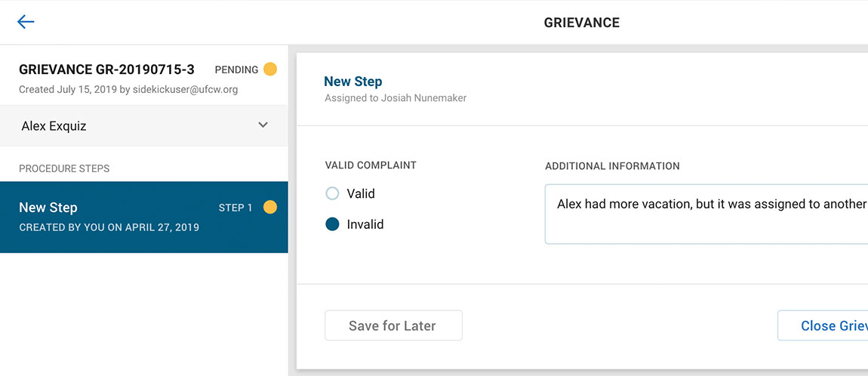Click the PENDING status label

[x=236, y=69]
